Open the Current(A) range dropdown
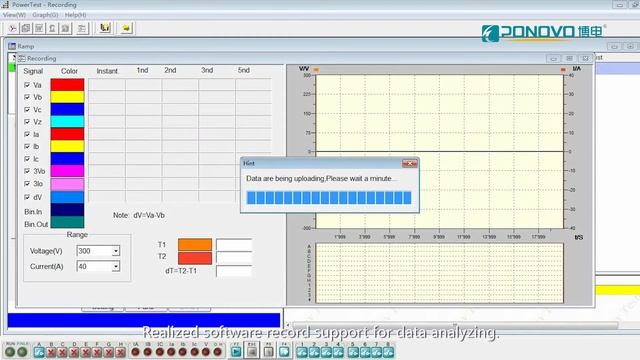 pyautogui.click(x=116, y=267)
